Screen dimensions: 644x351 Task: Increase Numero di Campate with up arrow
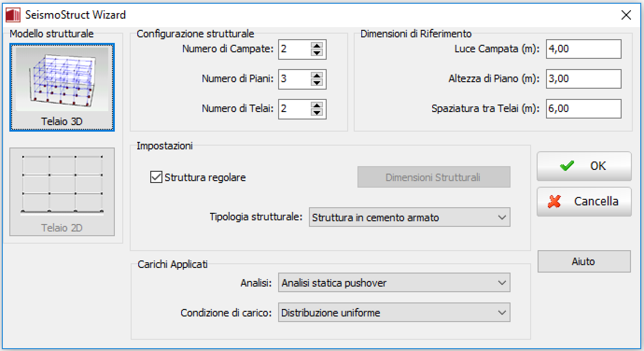(x=317, y=46)
